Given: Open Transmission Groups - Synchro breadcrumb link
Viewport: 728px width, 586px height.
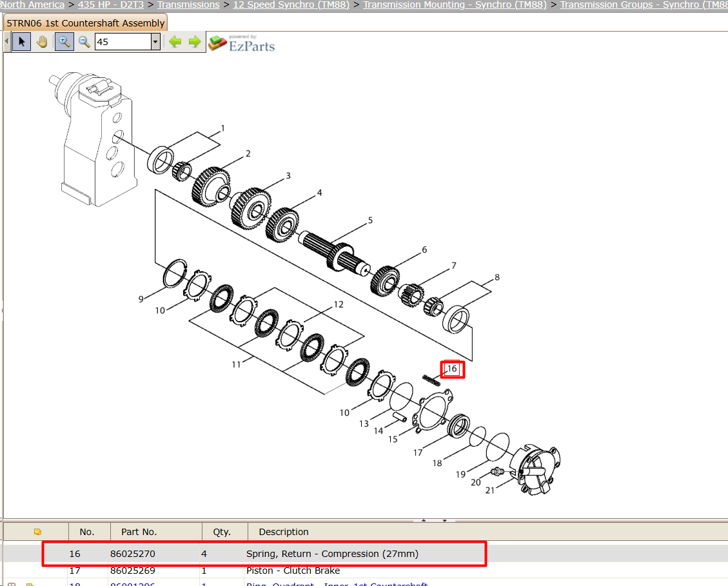Looking at the screenshot, I should [644, 5].
